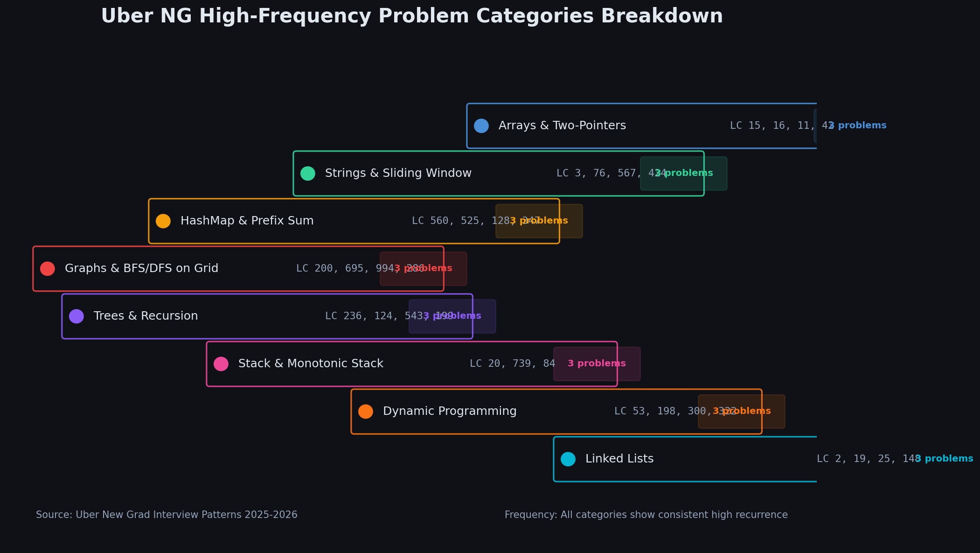This screenshot has width=980, height=553.
Task: Click the red Graphs & BFS/DFS dot
Action: pyautogui.click(x=48, y=269)
